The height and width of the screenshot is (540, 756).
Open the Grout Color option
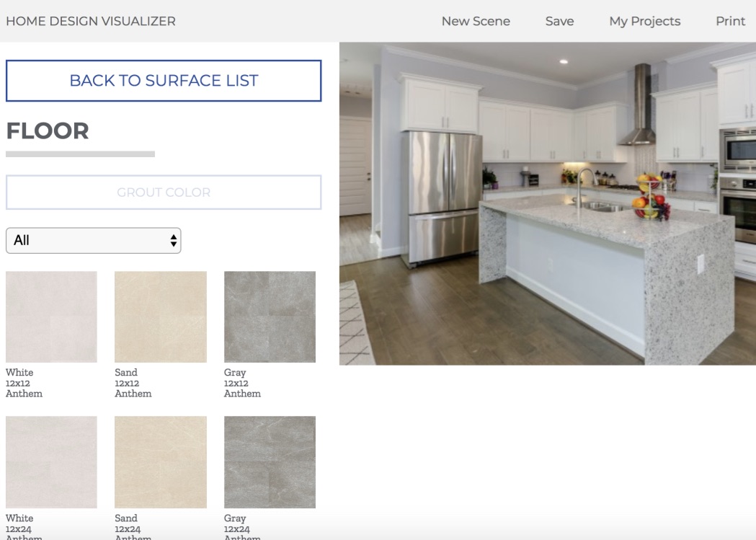click(164, 192)
